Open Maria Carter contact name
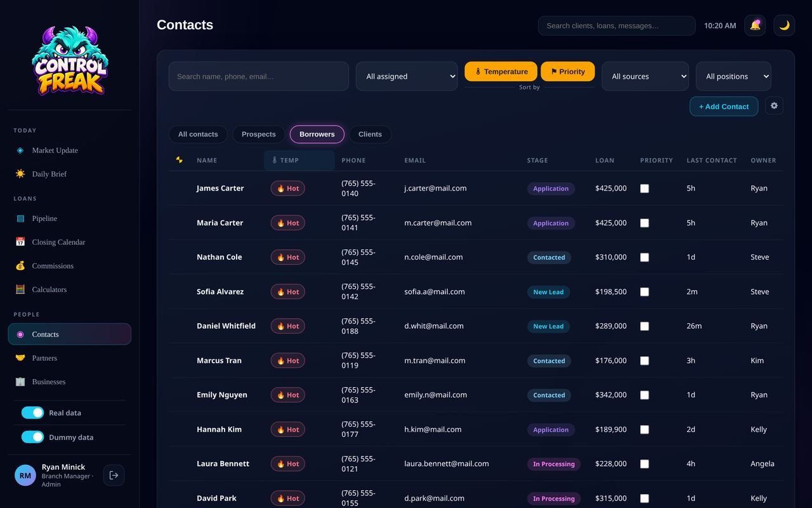This screenshot has width=812, height=508. 219,223
